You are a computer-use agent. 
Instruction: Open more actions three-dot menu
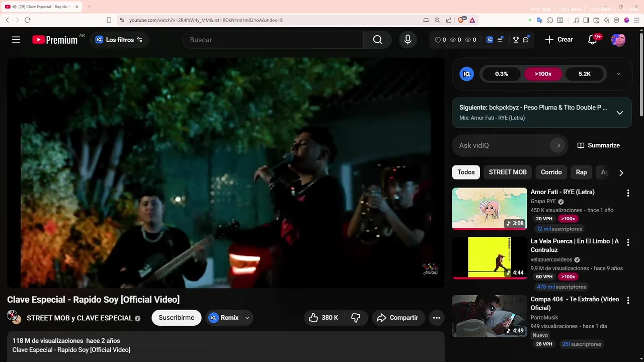point(437,318)
